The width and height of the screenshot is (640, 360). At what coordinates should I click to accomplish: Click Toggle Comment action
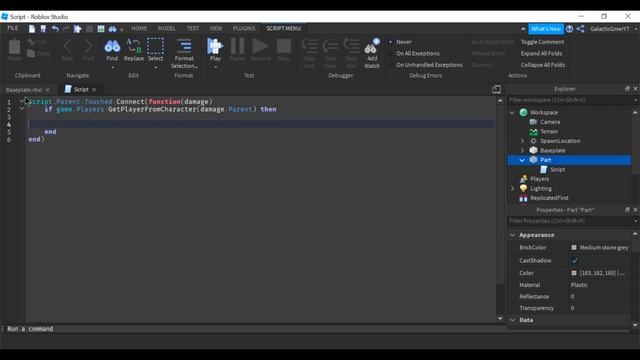[x=542, y=42]
